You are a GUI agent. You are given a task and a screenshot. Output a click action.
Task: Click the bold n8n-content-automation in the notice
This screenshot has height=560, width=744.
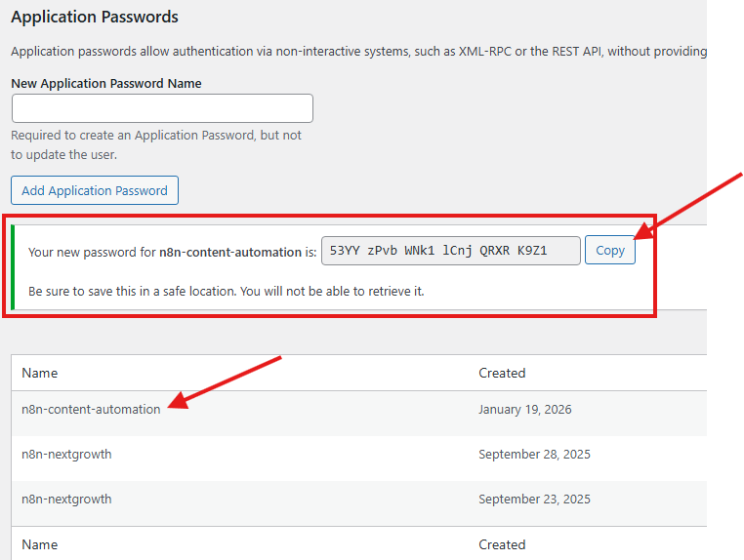coord(229,252)
